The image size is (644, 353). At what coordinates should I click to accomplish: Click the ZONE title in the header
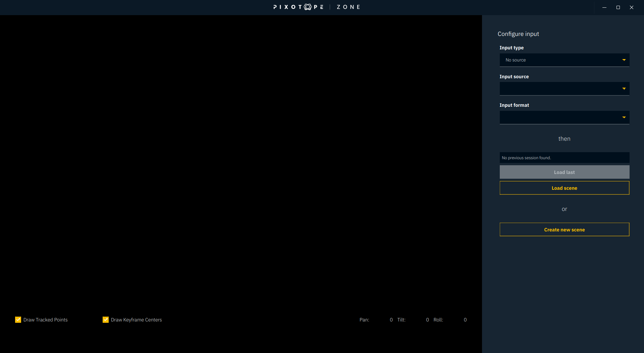[348, 7]
